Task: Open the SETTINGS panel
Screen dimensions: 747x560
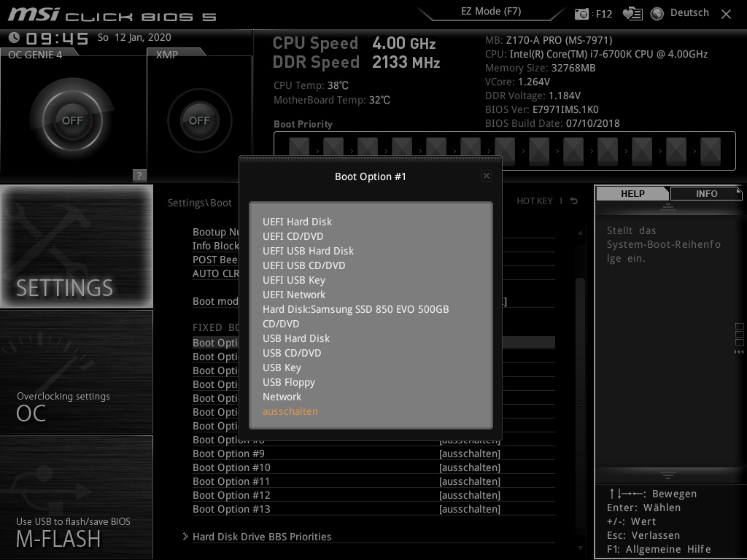Action: [x=77, y=246]
